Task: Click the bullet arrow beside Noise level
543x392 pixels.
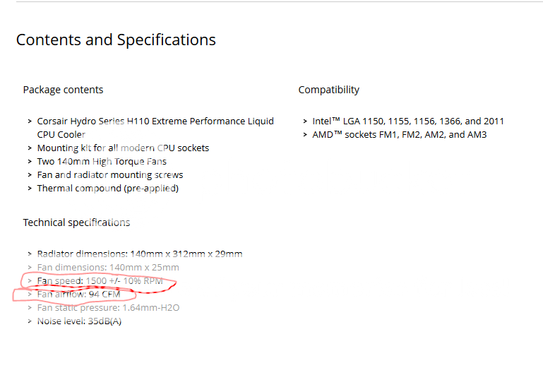Action: coord(29,321)
